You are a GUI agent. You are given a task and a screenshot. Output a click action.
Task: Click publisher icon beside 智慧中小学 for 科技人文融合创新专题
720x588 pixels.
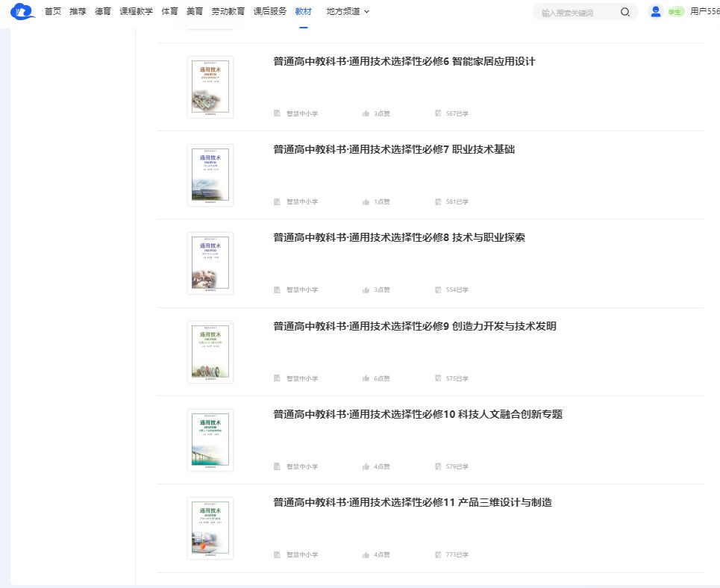[278, 466]
